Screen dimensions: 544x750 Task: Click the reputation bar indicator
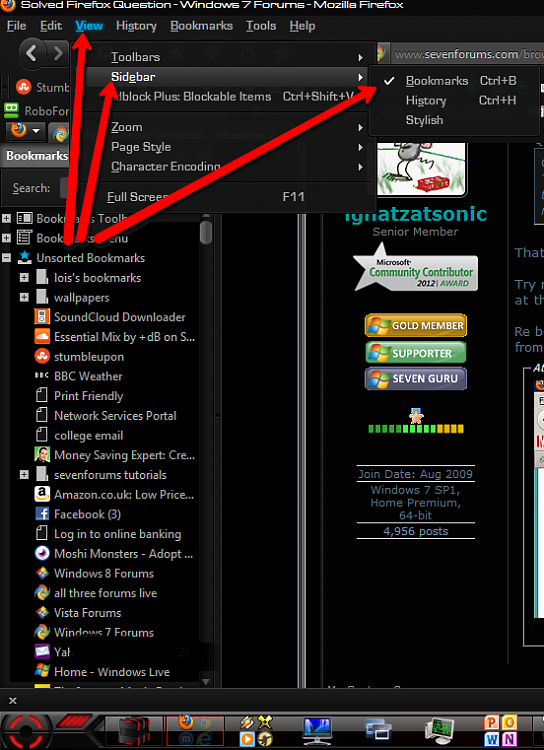tap(416, 429)
